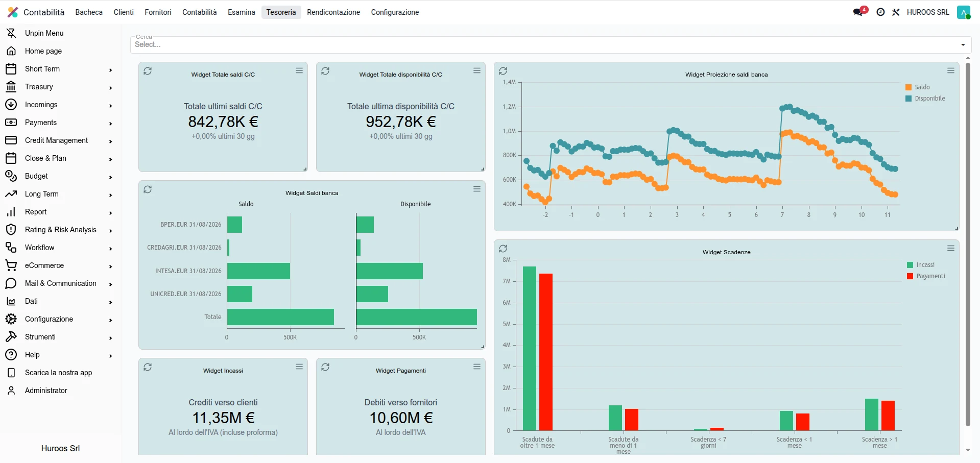Screen dimensions: 980x463
Task: Toggle the Pagamenti legend red swatch
Action: tap(910, 276)
